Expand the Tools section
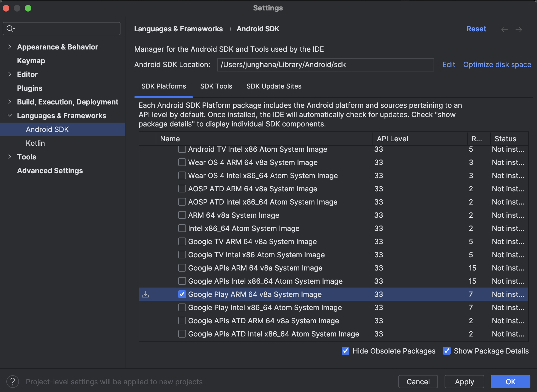 coord(10,157)
